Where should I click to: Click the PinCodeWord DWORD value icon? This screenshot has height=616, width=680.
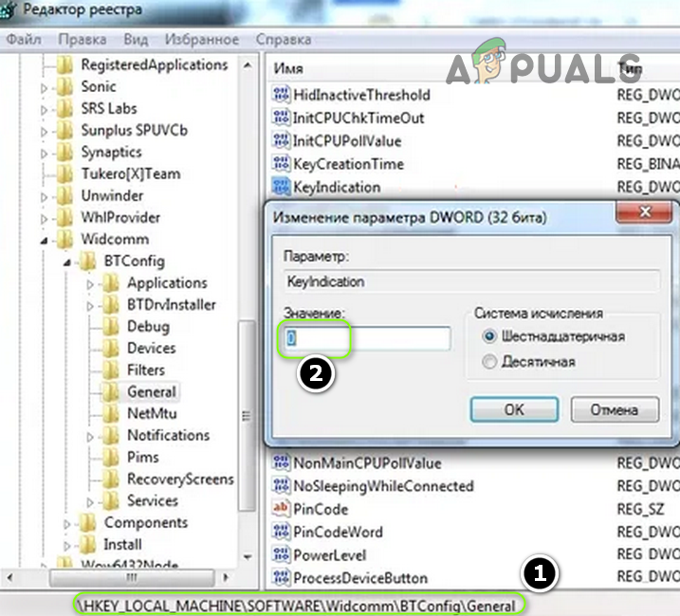pyautogui.click(x=281, y=531)
